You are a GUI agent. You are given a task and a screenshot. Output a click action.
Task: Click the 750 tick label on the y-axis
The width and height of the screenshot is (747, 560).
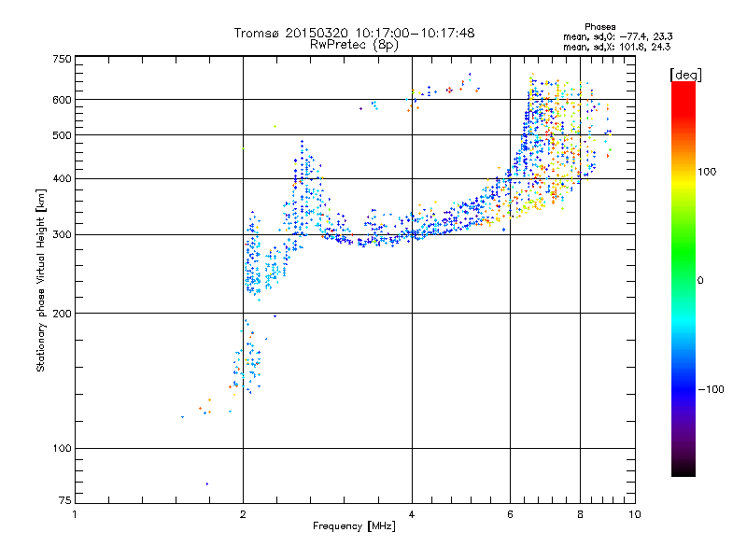(x=61, y=59)
